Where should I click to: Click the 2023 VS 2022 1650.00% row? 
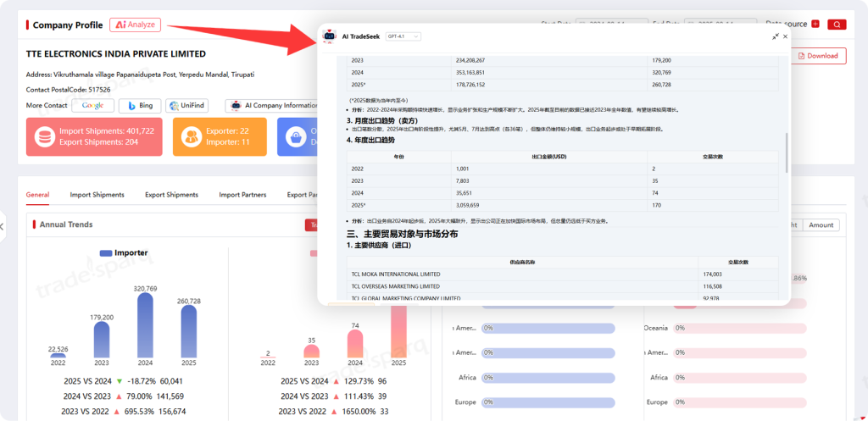333,412
